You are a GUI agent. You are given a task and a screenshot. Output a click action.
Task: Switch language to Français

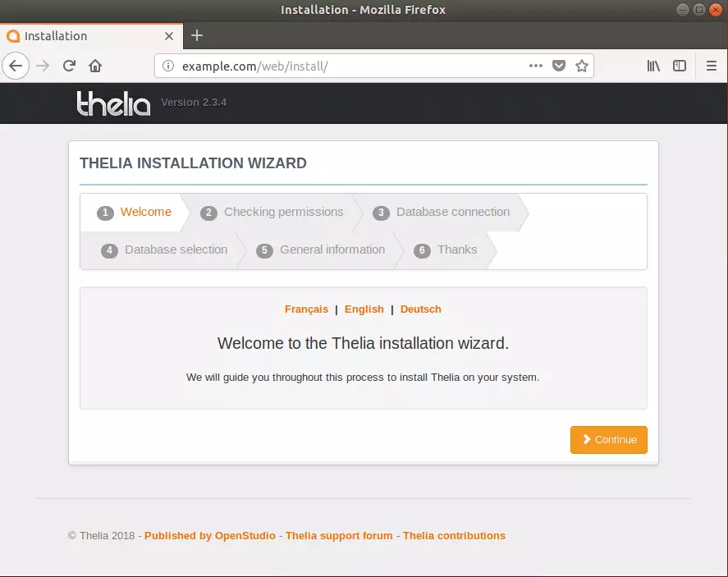pyautogui.click(x=306, y=309)
